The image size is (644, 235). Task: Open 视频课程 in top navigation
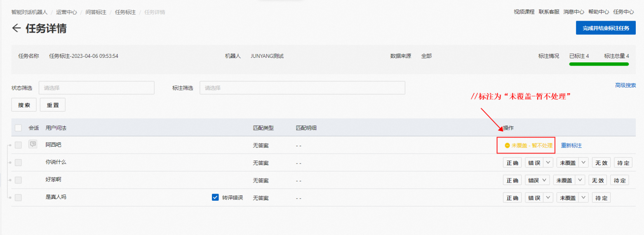coord(524,12)
